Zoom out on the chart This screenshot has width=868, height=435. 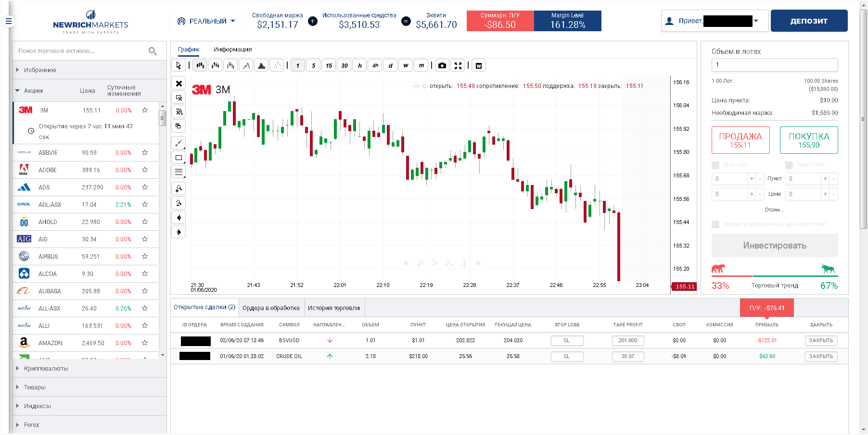[179, 203]
